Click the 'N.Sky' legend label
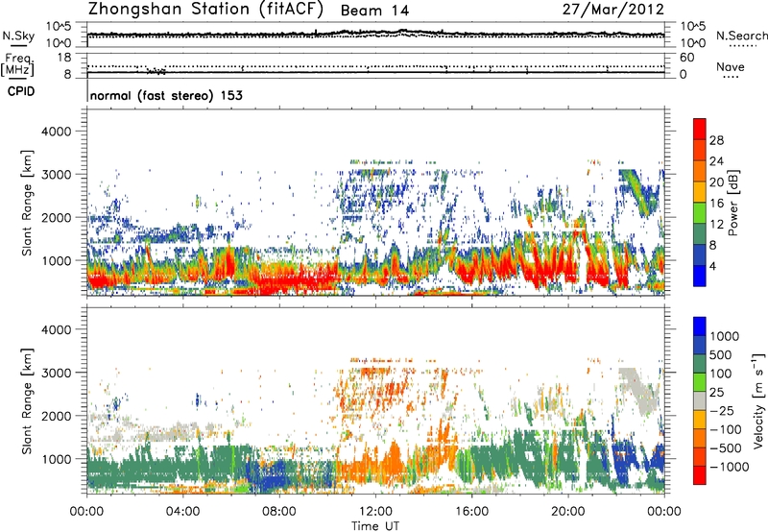Screen dimensions: 768x532 click(x=18, y=36)
